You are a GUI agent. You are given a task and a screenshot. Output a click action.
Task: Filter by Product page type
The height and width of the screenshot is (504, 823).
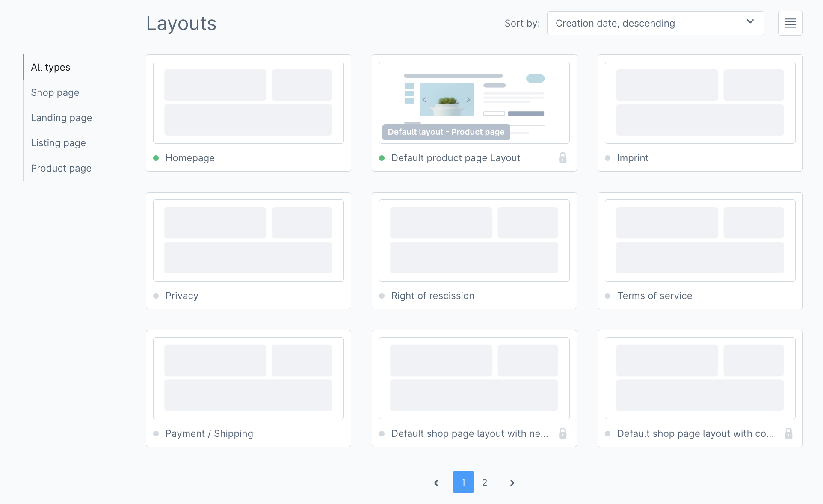pos(61,168)
